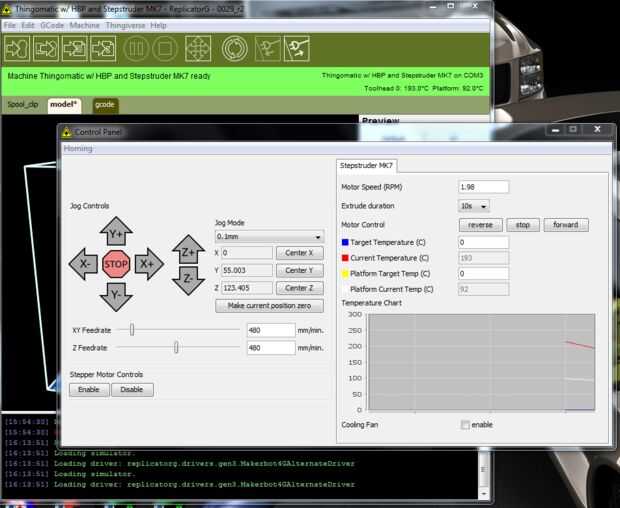Open the Control Panel arrows toolbar icon
The image size is (620, 508).
(198, 49)
